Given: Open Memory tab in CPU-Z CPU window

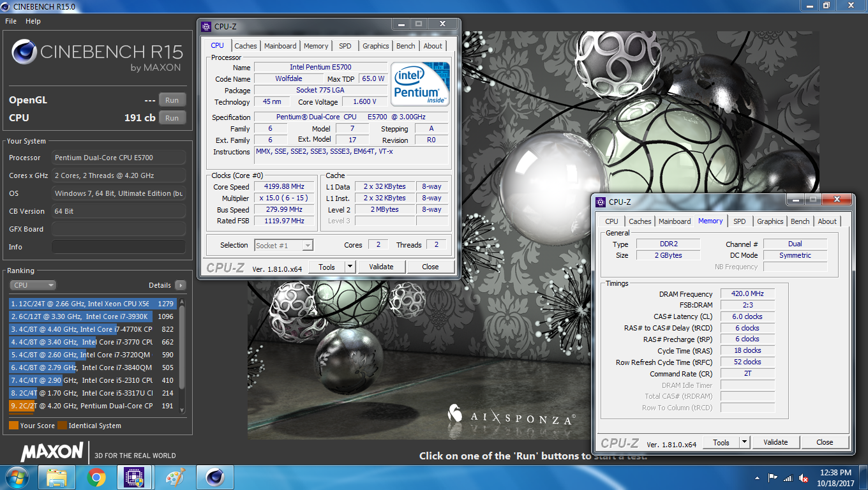Looking at the screenshot, I should [x=316, y=46].
